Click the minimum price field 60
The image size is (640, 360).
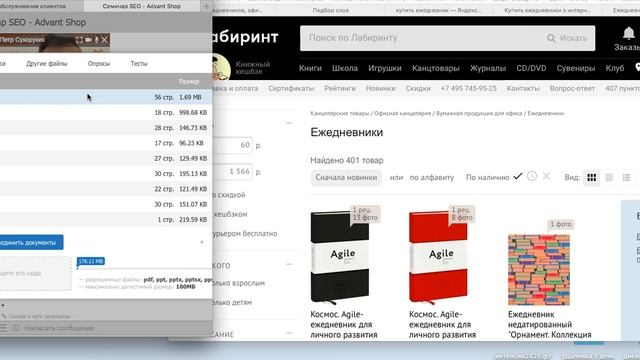pyautogui.click(x=233, y=145)
